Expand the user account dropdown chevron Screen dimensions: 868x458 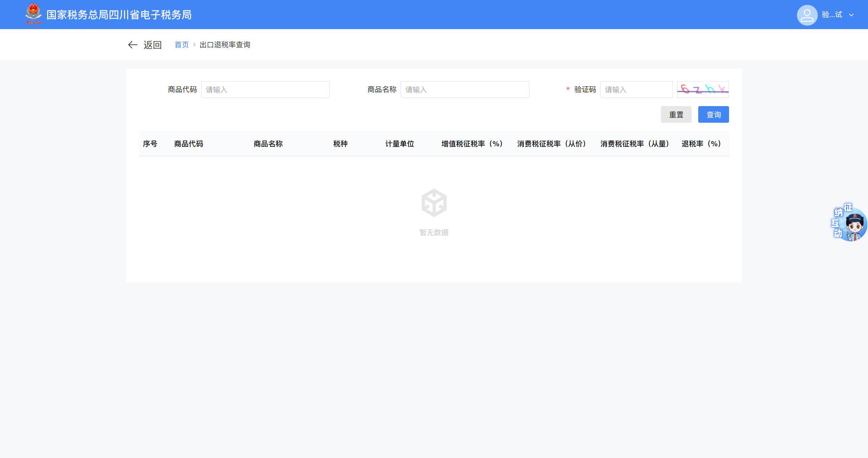pos(851,15)
